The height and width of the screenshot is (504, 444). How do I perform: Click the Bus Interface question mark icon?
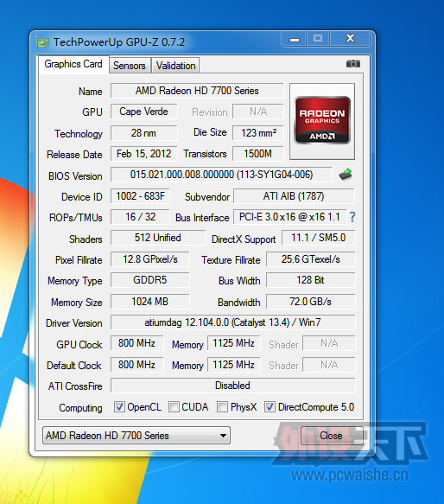point(352,217)
